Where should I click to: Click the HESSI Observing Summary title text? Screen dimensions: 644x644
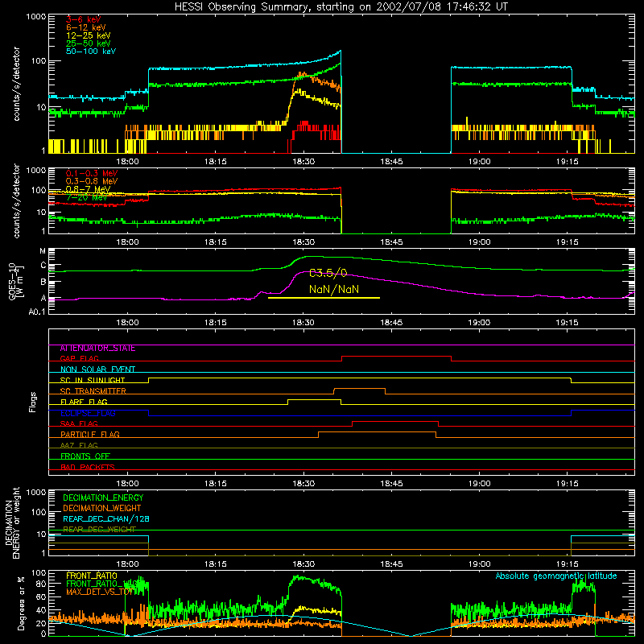(341, 7)
